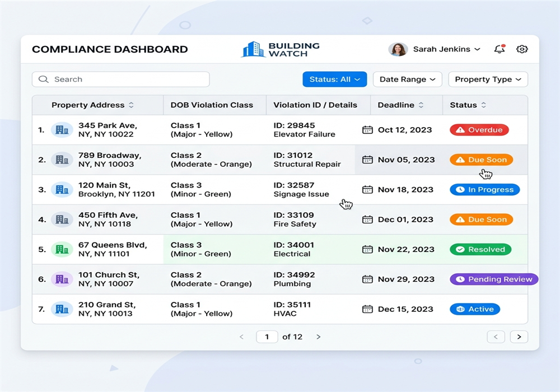Click ID: 32587 Signage Issue details
Image resolution: width=560 pixels, height=392 pixels.
301,190
